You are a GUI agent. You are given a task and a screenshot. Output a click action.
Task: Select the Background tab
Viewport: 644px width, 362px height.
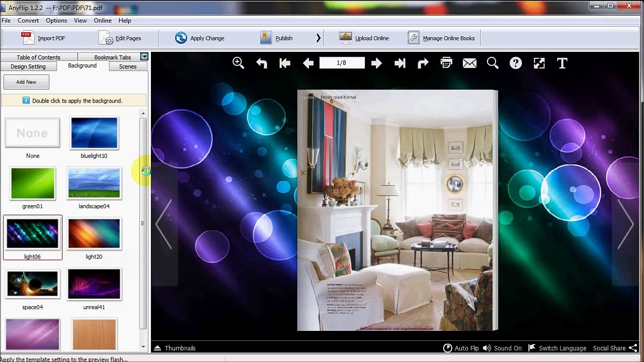click(x=82, y=66)
